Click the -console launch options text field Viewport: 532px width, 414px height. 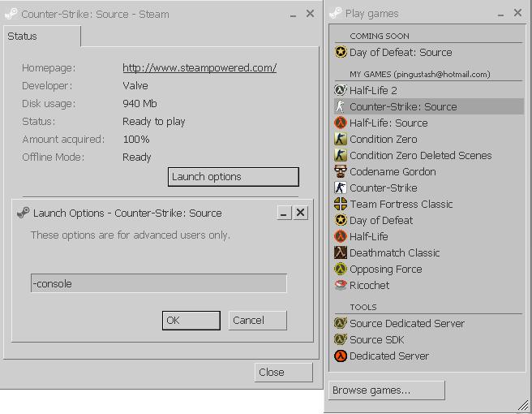[159, 283]
